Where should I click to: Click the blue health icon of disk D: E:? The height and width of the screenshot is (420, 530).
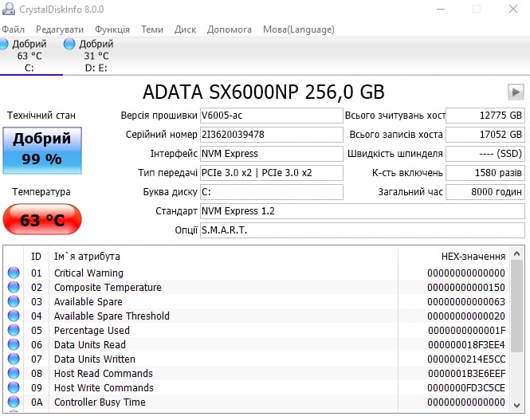(69, 44)
